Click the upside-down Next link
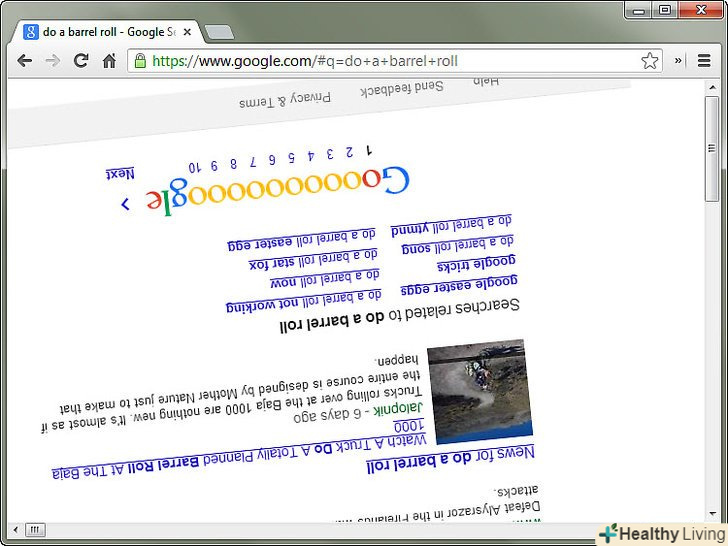This screenshot has height=546, width=728. pos(120,174)
